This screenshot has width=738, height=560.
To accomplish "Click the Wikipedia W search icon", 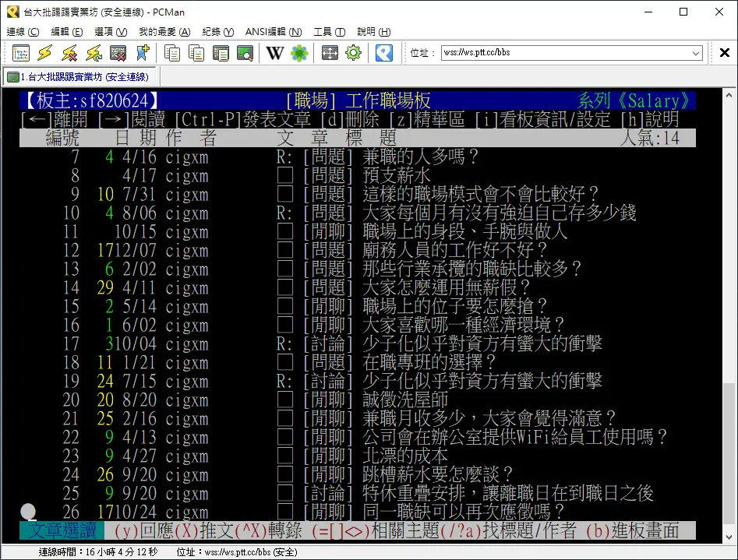I will [275, 53].
